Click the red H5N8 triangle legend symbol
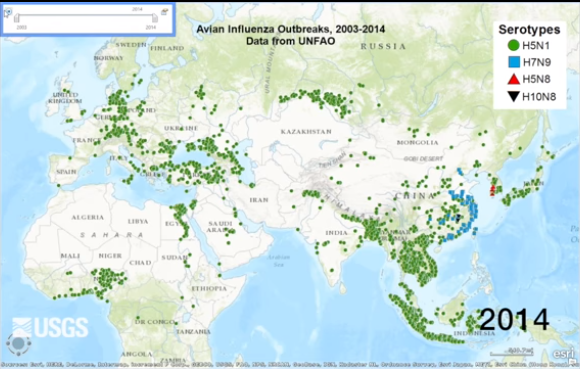Screen dimensions: 580x369 pyautogui.click(x=514, y=79)
